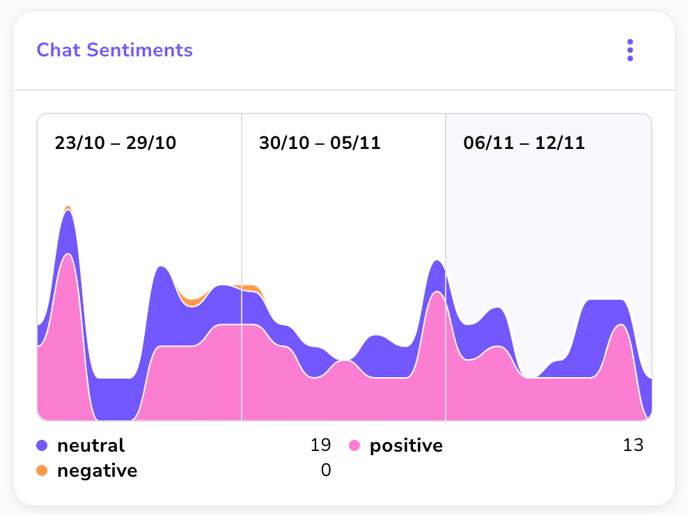Select the 06/11 – 12/11 week label

pos(524,143)
